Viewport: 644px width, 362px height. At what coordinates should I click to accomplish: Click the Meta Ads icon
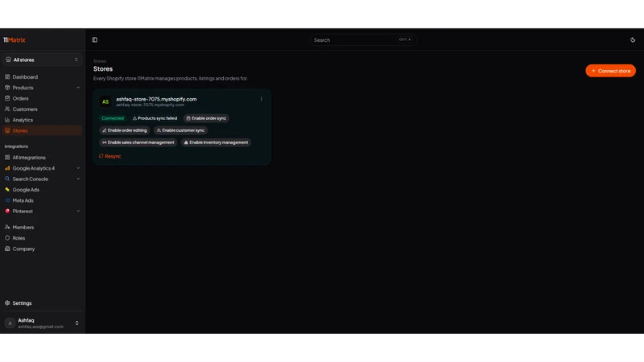pos(7,200)
